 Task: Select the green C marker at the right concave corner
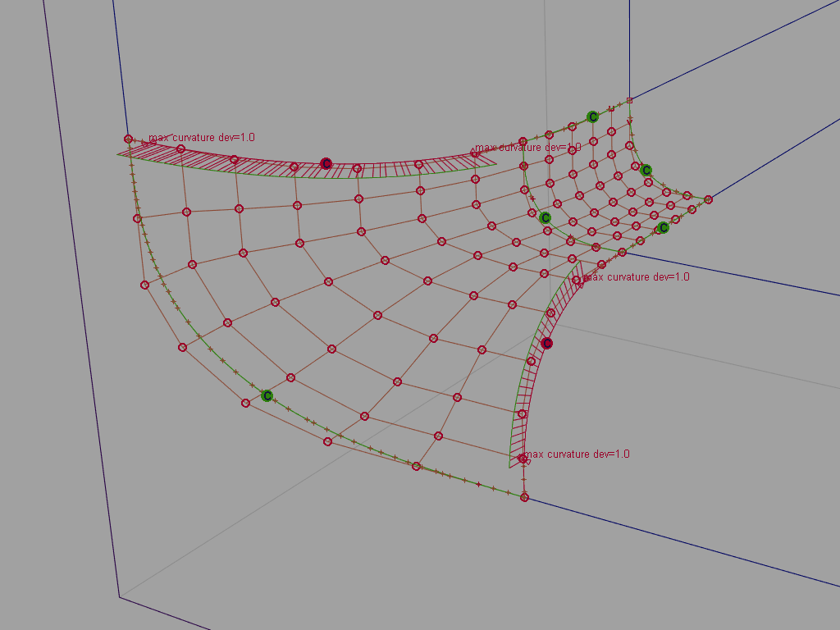(x=544, y=217)
